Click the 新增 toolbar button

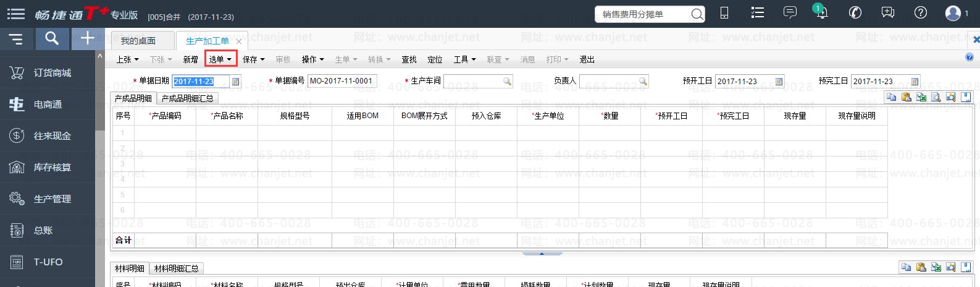pyautogui.click(x=190, y=59)
